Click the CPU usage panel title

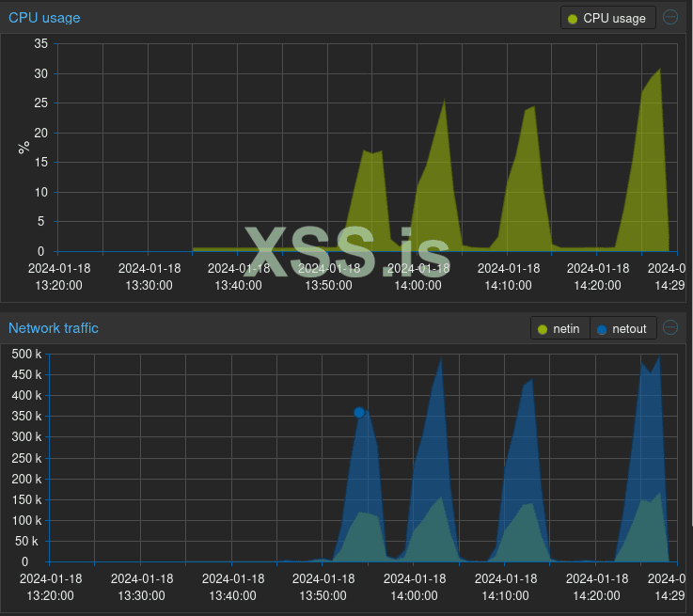click(x=44, y=18)
